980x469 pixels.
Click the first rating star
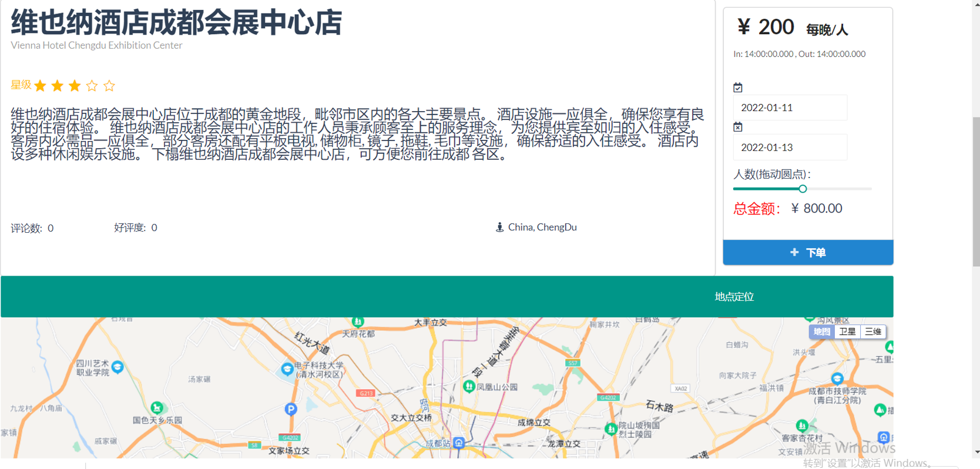[40, 86]
